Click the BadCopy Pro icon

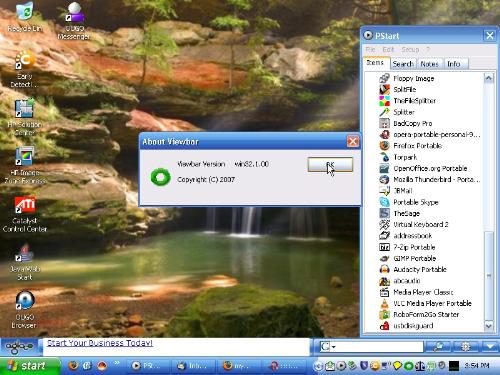[x=384, y=123]
